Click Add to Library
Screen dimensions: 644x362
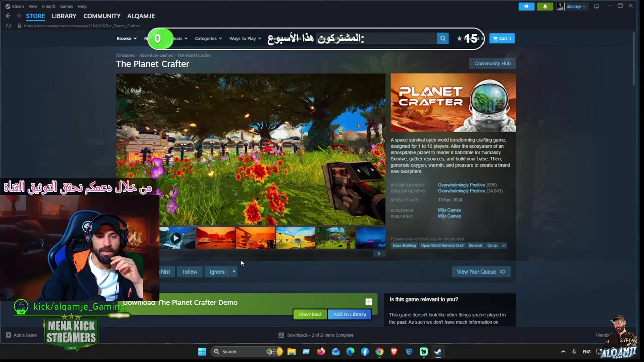point(350,314)
